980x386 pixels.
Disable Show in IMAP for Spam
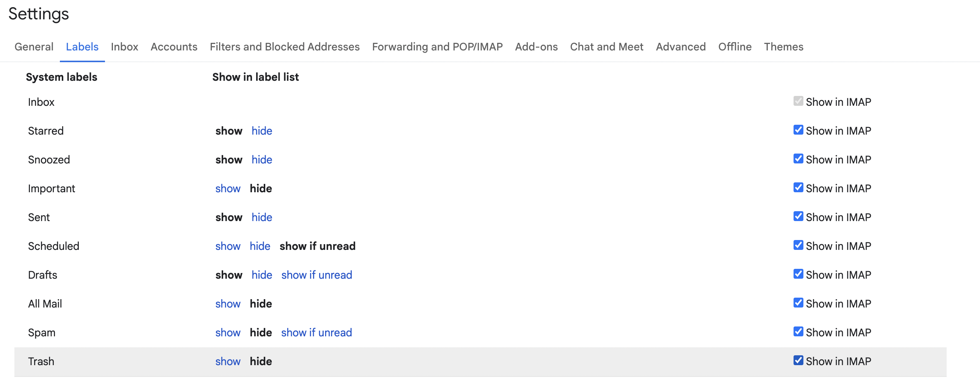(798, 331)
